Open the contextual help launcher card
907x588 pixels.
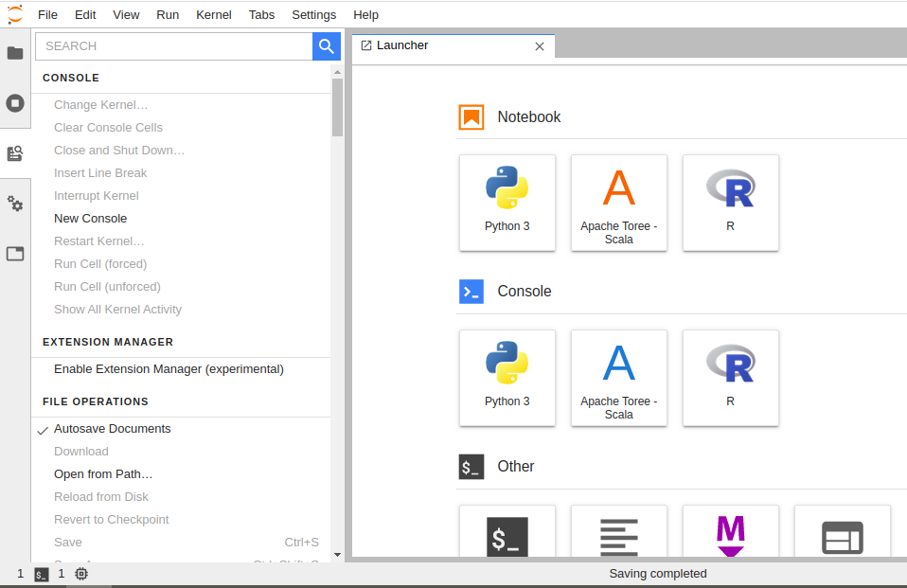tap(843, 531)
